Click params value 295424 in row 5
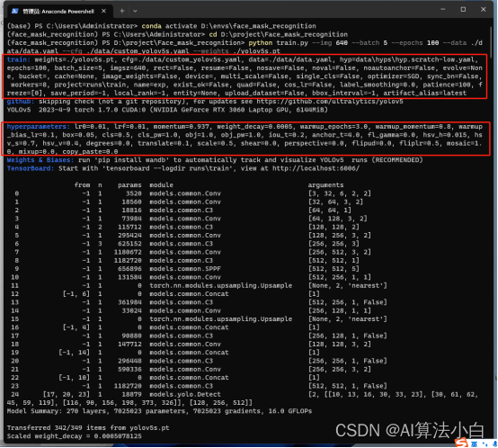This screenshot has width=498, height=448. (x=129, y=236)
